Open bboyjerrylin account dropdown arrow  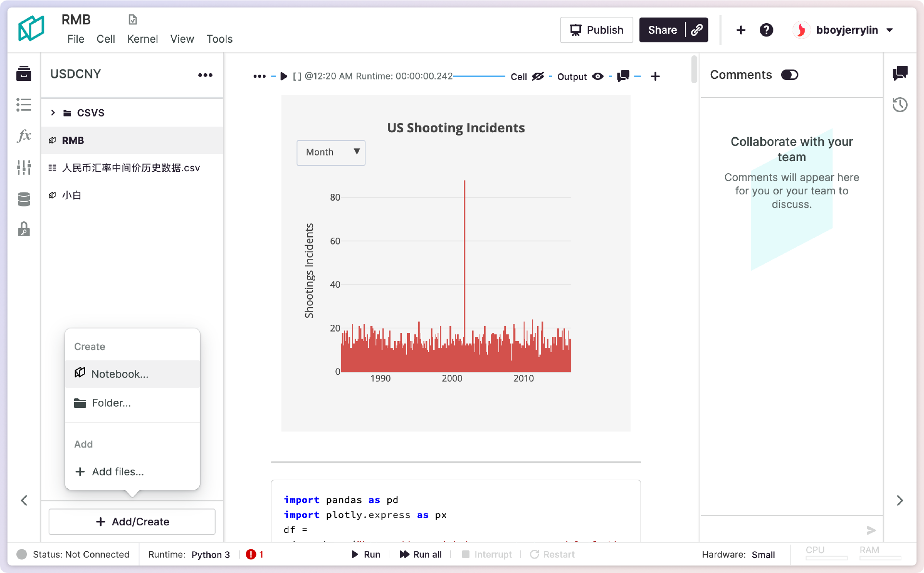click(x=890, y=30)
